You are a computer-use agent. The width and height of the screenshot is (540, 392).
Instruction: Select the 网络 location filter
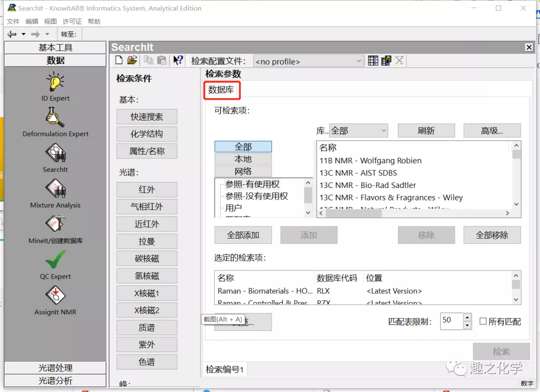coord(243,171)
